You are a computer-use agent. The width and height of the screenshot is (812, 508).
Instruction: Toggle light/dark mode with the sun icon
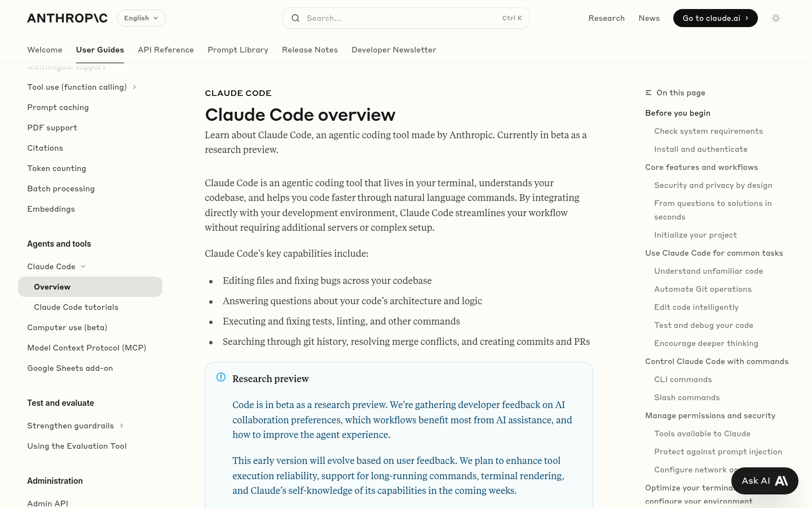(776, 18)
